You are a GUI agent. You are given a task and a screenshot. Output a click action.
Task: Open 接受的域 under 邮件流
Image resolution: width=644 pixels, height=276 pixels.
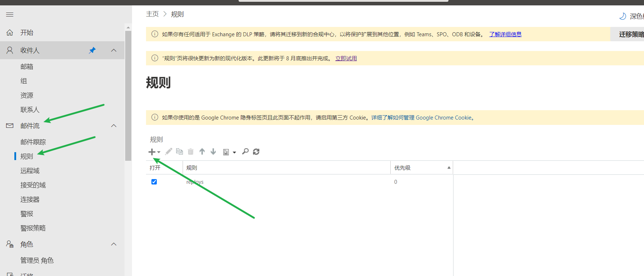tap(33, 185)
